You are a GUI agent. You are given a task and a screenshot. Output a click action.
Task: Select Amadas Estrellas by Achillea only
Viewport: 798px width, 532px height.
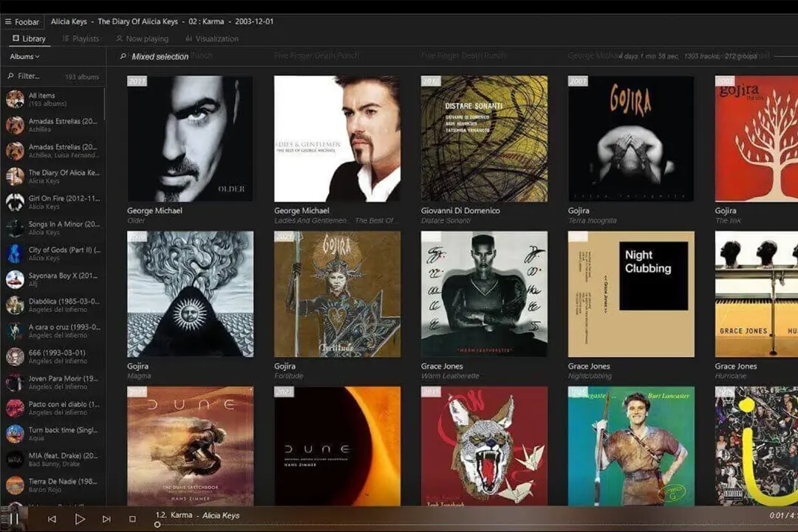tap(53, 125)
